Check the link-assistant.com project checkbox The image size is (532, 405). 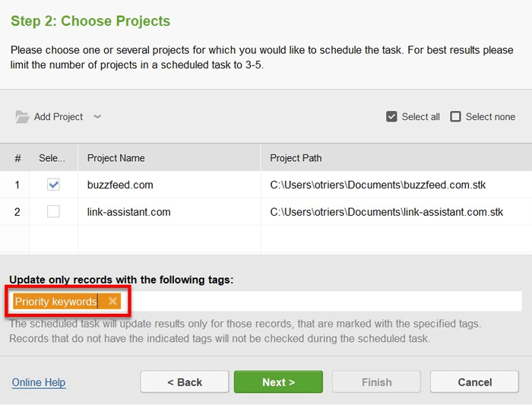53,212
